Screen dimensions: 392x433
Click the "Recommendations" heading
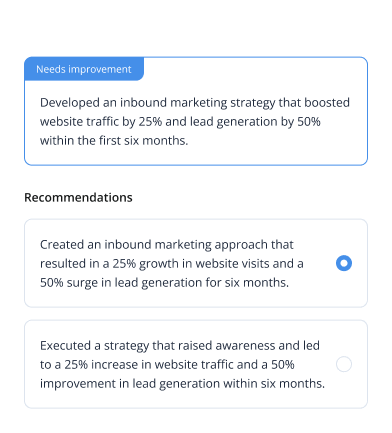(x=78, y=197)
